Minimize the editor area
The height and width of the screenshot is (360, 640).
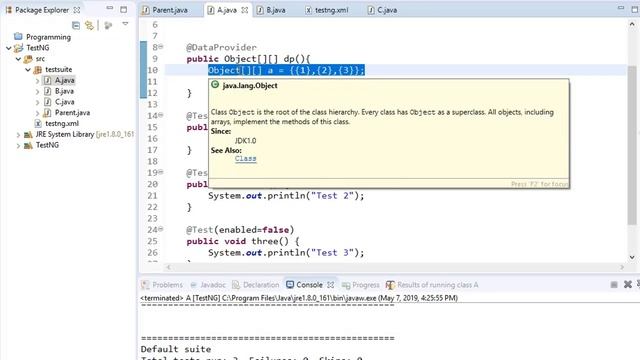[x=621, y=8]
